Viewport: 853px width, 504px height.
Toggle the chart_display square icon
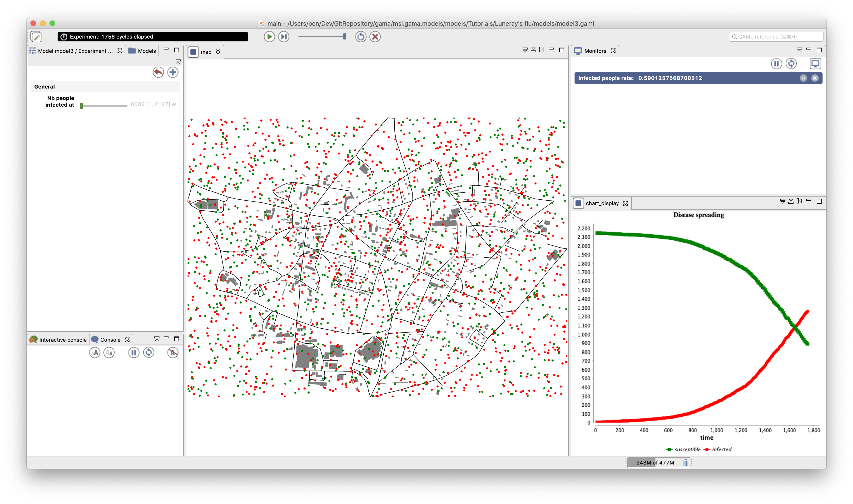pos(579,203)
